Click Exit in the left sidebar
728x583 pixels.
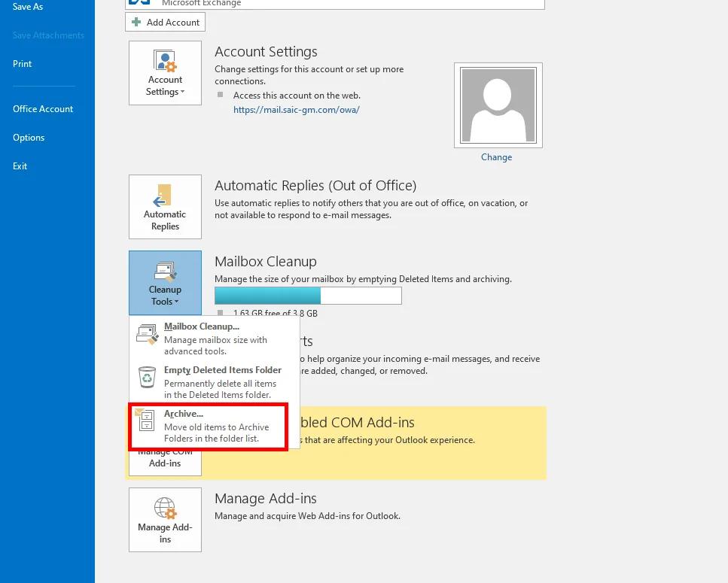[x=20, y=166]
